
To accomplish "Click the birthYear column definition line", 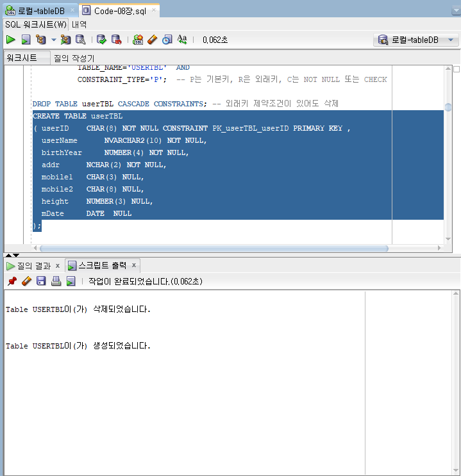I will tap(115, 152).
